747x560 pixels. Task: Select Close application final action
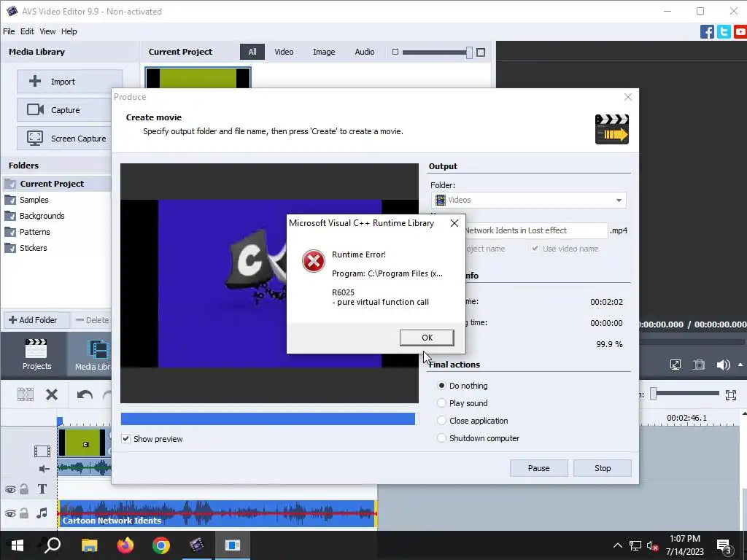click(x=441, y=421)
